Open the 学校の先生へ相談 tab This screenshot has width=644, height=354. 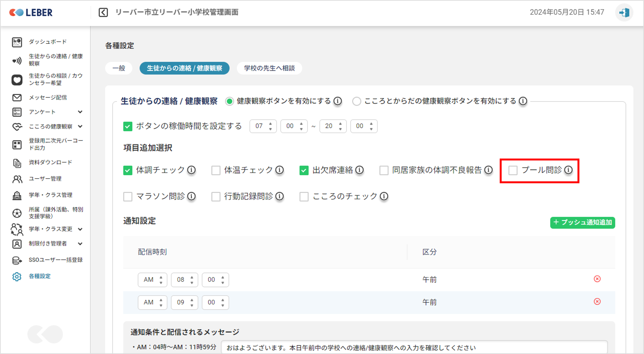pyautogui.click(x=269, y=68)
